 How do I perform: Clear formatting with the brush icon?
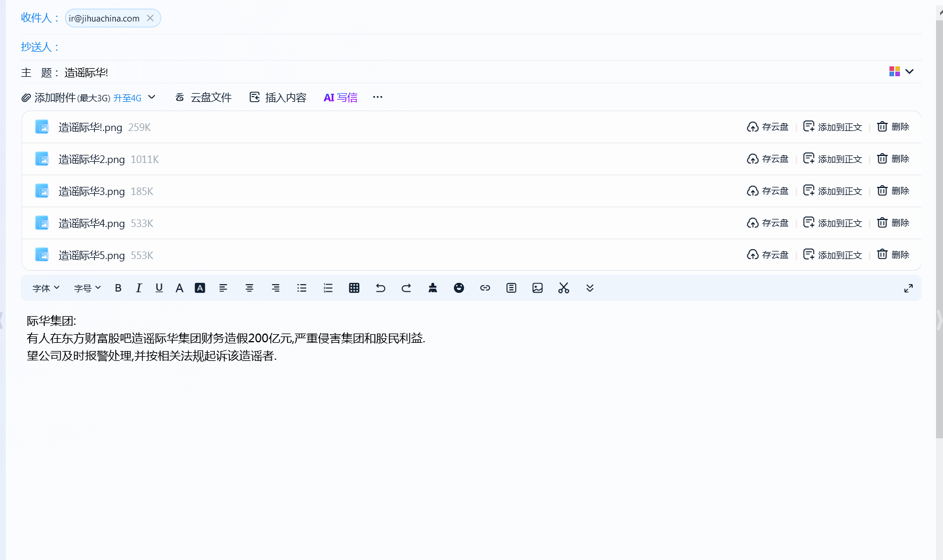point(432,288)
